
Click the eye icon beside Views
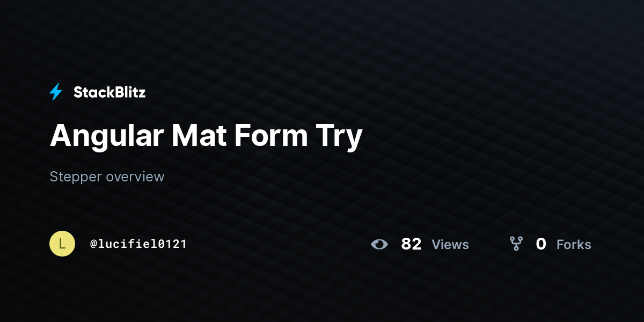pyautogui.click(x=379, y=244)
